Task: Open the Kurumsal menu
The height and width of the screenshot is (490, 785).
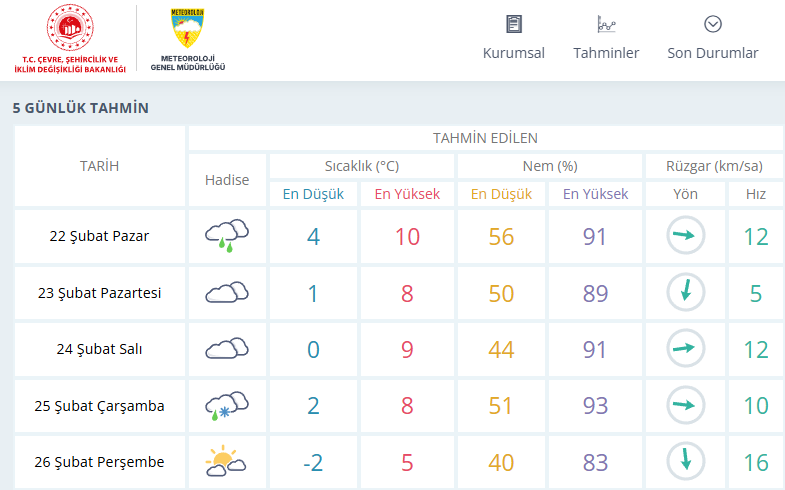Action: tap(514, 53)
